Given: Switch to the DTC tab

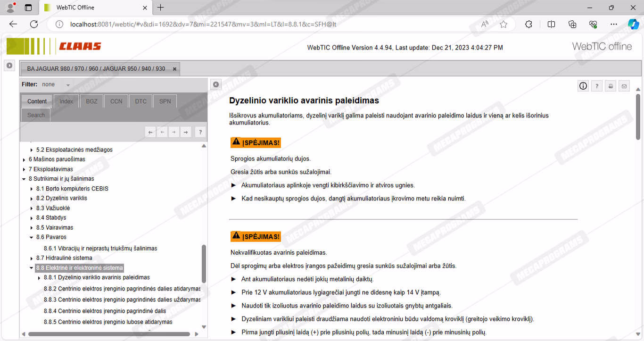Looking at the screenshot, I should coord(140,101).
